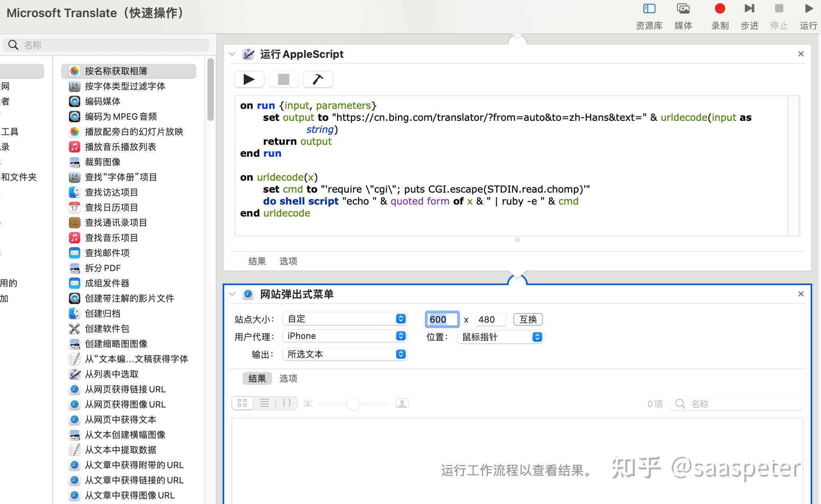Select 按字体类型过滤字体 action
821x504 pixels.
(128, 86)
